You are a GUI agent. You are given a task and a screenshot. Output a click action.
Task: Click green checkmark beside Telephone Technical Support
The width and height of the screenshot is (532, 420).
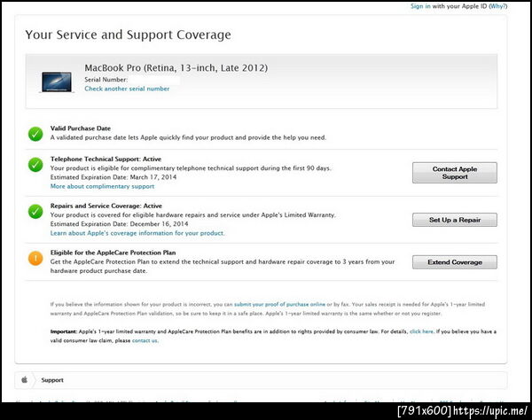pyautogui.click(x=35, y=165)
